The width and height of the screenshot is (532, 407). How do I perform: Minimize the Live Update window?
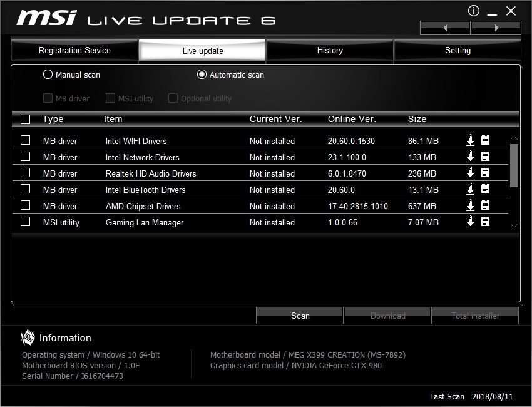coord(492,14)
